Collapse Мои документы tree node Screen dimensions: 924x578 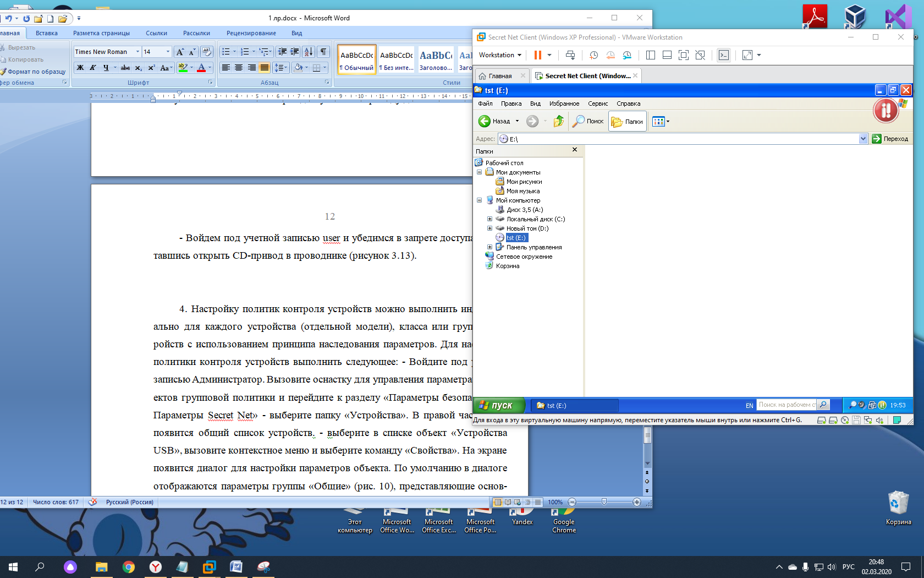pos(479,172)
